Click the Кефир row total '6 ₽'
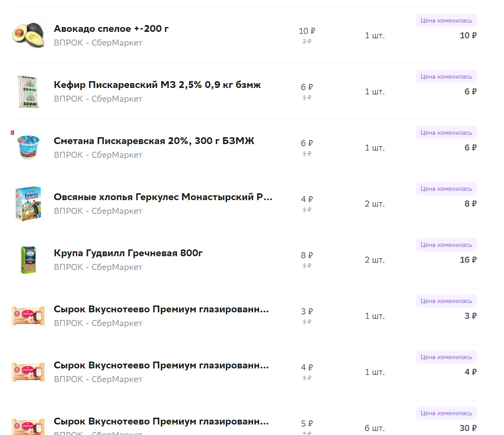Screen dimensions: 504x435 click(x=471, y=92)
